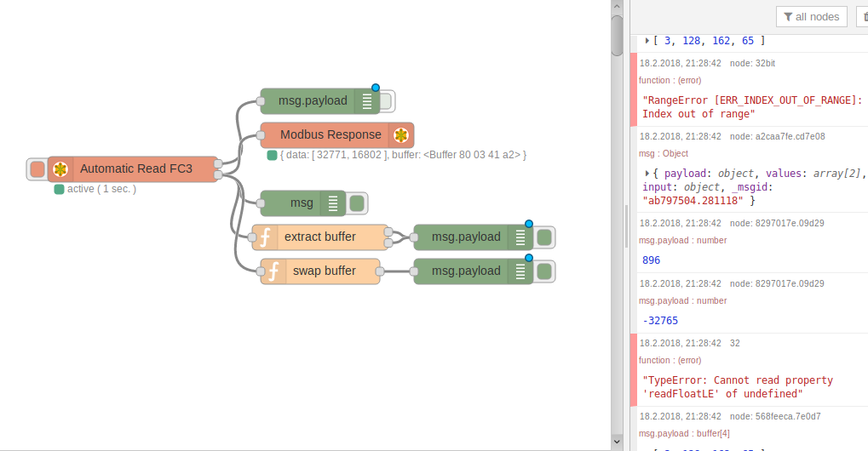Select the extract buffer function node
868x451 pixels.
tap(320, 237)
